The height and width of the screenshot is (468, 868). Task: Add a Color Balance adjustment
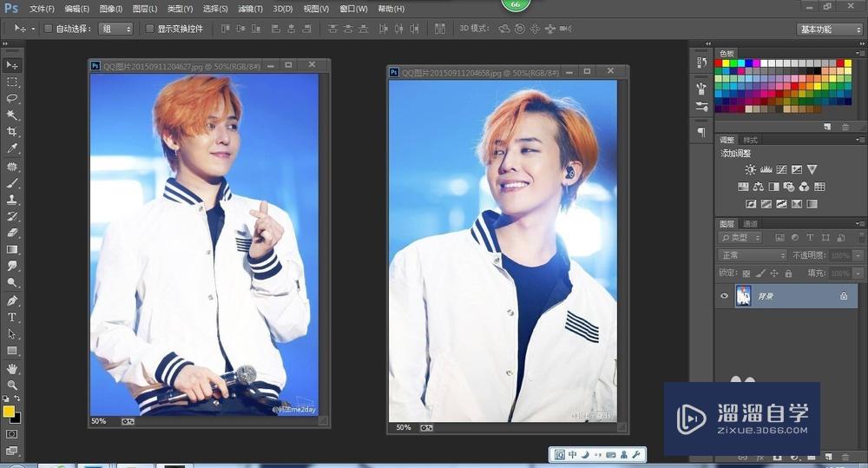coord(759,187)
